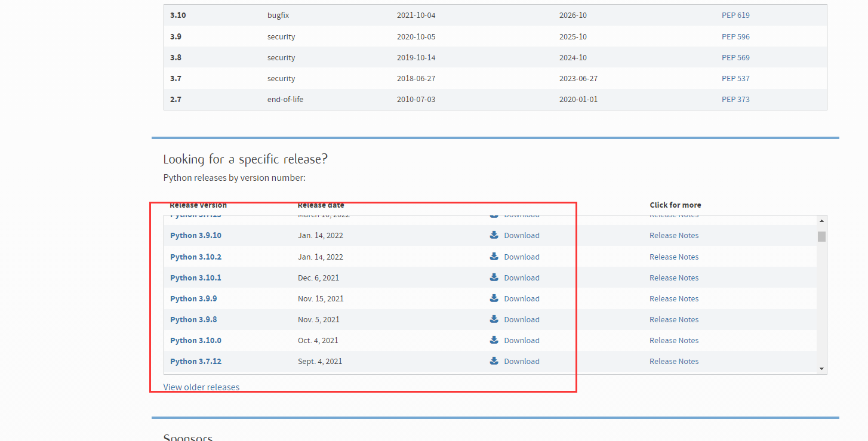Open PEP 373 link for version 2.7
The height and width of the screenshot is (441, 868).
735,100
